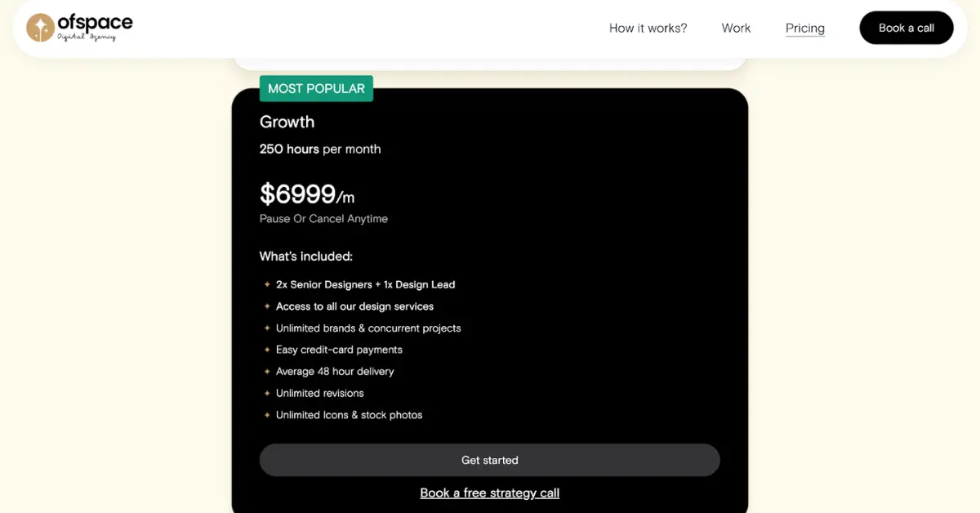Click the Pause Or Cancel Anytime text

click(x=323, y=218)
